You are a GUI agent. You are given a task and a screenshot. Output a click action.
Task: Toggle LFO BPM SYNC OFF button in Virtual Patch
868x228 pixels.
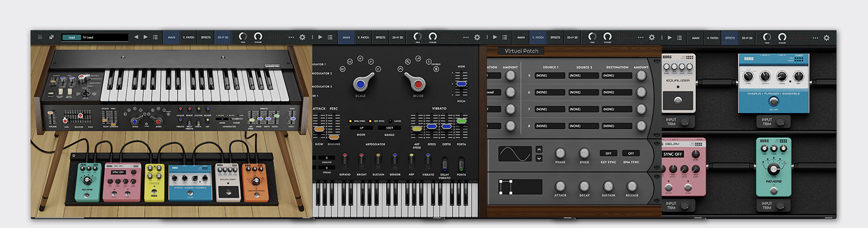pos(630,153)
